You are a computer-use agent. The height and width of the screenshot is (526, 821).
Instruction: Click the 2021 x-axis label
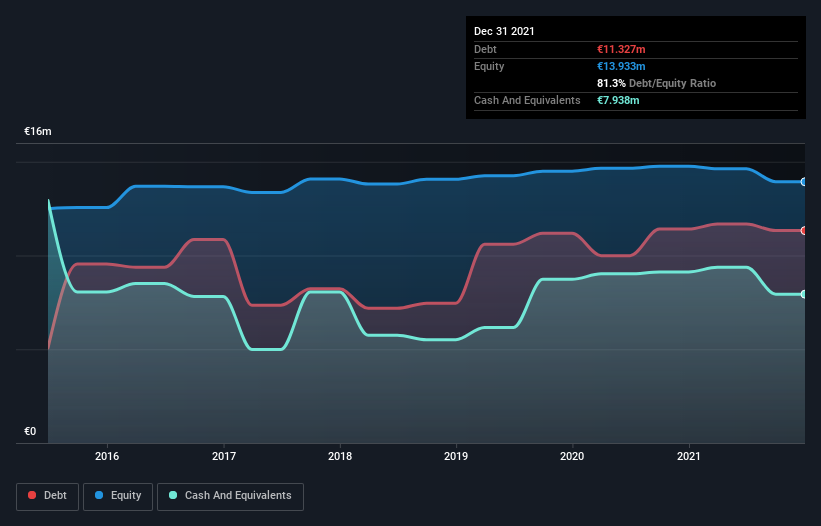tap(689, 456)
